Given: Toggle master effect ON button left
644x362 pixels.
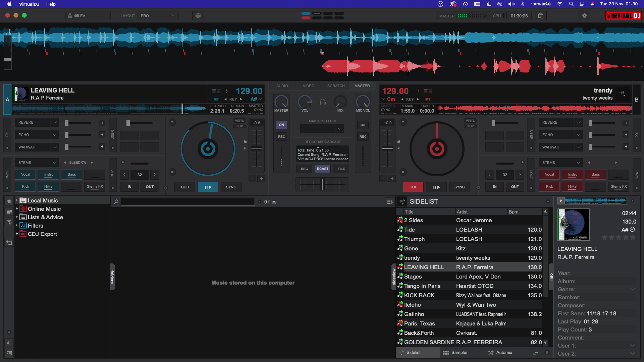Looking at the screenshot, I should coord(281,125).
